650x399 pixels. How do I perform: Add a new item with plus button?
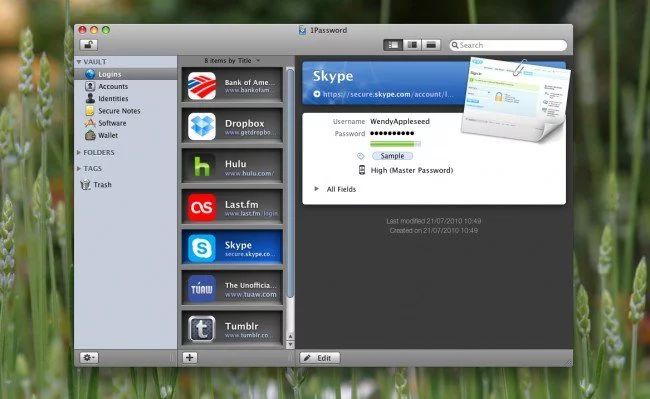[x=189, y=358]
